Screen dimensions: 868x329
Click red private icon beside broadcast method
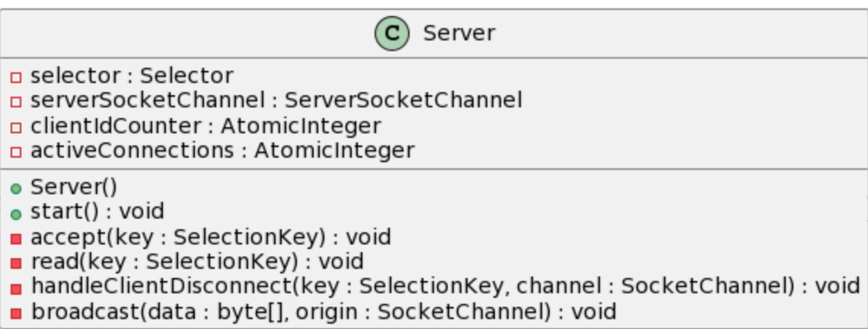click(x=16, y=313)
